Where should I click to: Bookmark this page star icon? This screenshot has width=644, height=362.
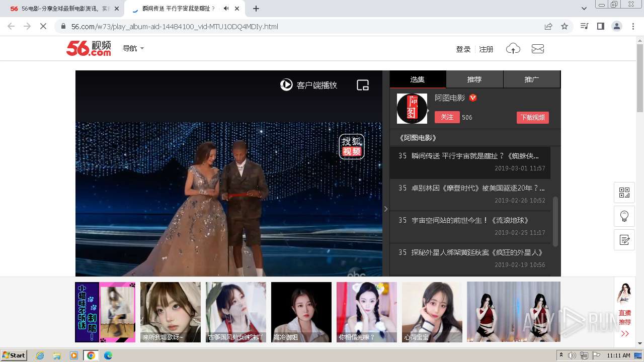[565, 26]
